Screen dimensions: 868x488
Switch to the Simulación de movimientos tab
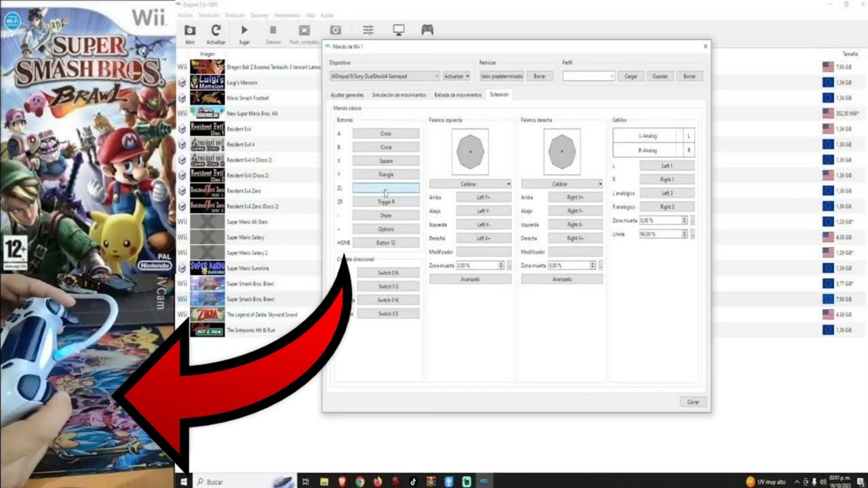399,95
